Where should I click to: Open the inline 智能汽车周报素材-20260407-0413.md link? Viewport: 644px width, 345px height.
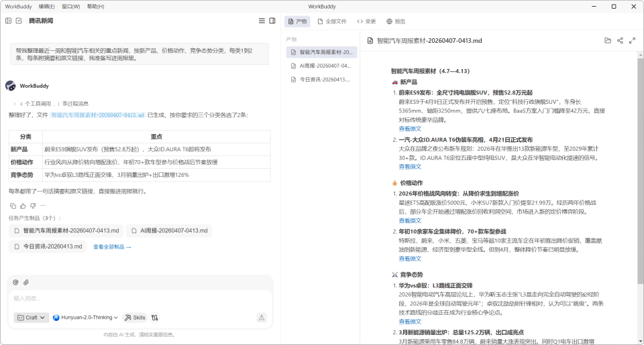(98, 115)
